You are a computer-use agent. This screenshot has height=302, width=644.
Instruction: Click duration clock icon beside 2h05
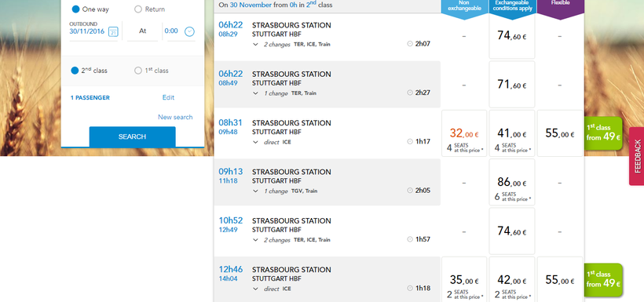(x=409, y=191)
